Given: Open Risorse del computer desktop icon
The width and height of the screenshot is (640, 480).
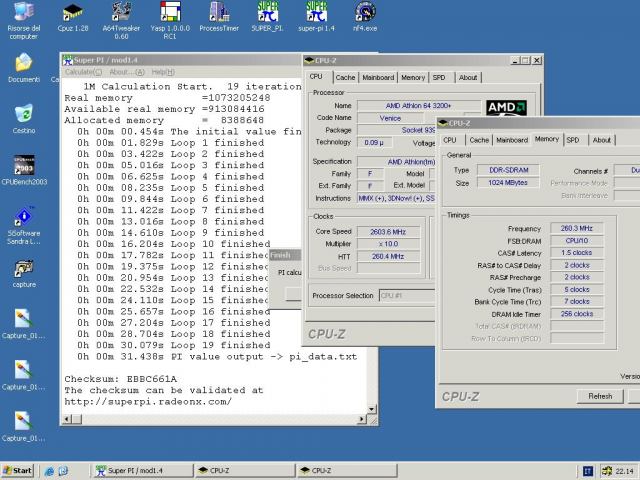Looking at the screenshot, I should click(x=24, y=20).
